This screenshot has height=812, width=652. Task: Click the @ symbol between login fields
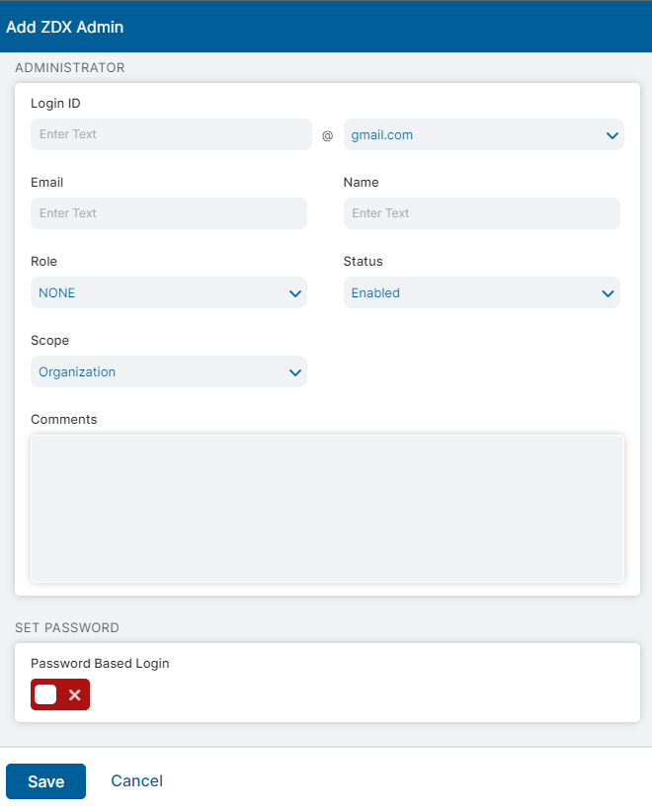point(326,136)
